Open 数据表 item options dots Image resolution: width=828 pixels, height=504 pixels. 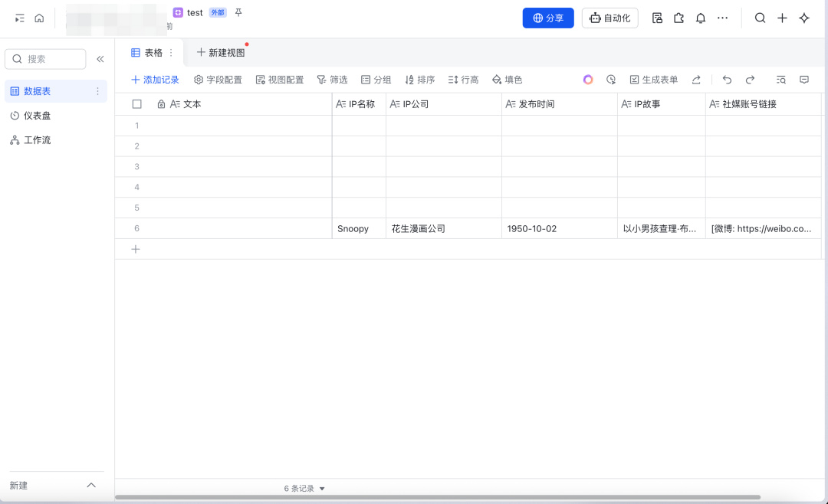tap(97, 91)
